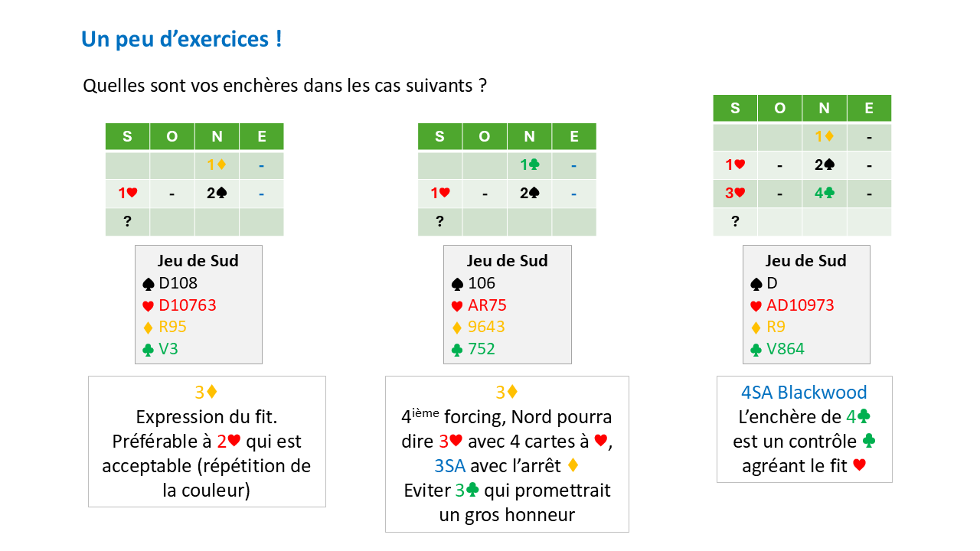Select the spade symbol next to 106
Screen dimensions: 980x551
[458, 284]
